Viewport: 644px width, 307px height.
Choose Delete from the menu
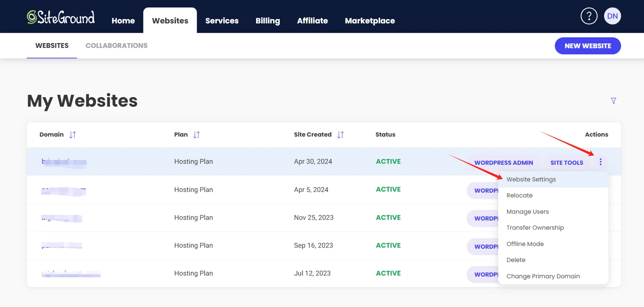click(x=553, y=260)
